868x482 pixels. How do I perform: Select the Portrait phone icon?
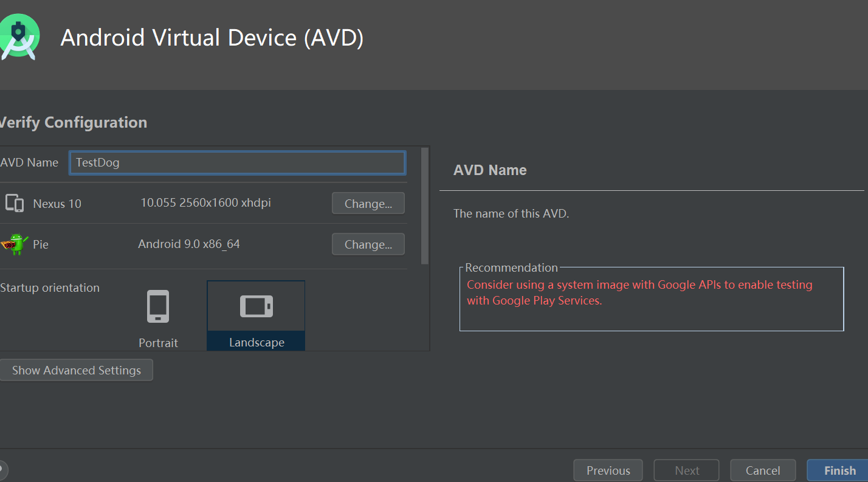[x=158, y=306]
